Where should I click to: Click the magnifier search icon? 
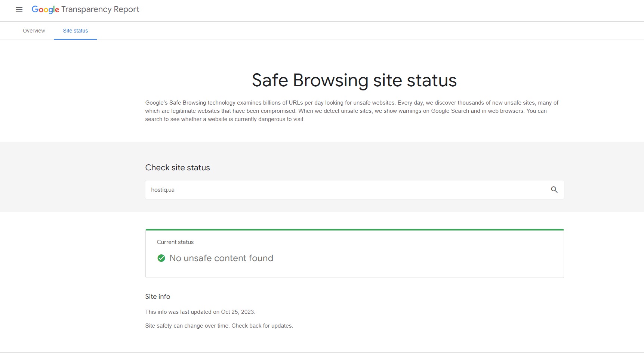(554, 190)
